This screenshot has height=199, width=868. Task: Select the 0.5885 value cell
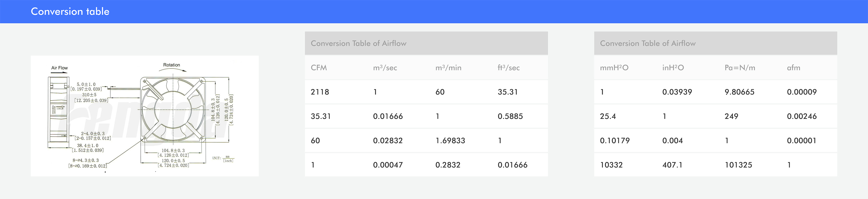[x=510, y=116]
